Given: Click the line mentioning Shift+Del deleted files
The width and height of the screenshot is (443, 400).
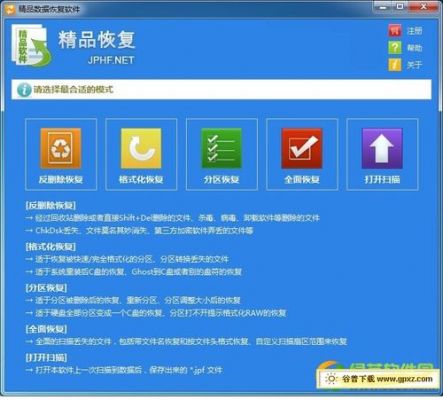Looking at the screenshot, I should 173,218.
